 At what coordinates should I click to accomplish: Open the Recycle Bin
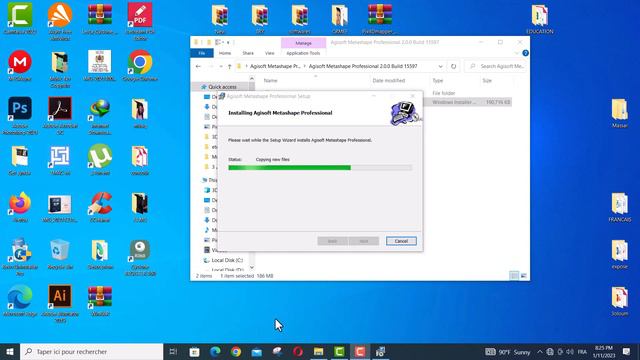pos(60,254)
